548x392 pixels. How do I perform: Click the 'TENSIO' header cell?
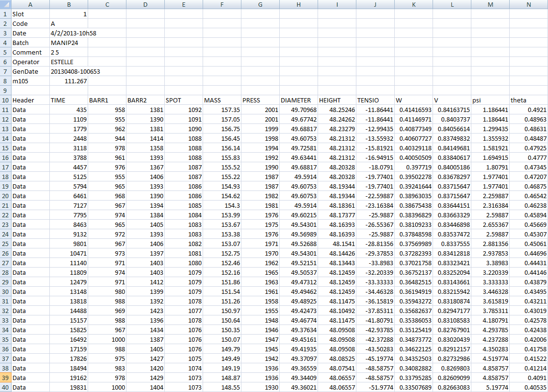[x=376, y=100]
